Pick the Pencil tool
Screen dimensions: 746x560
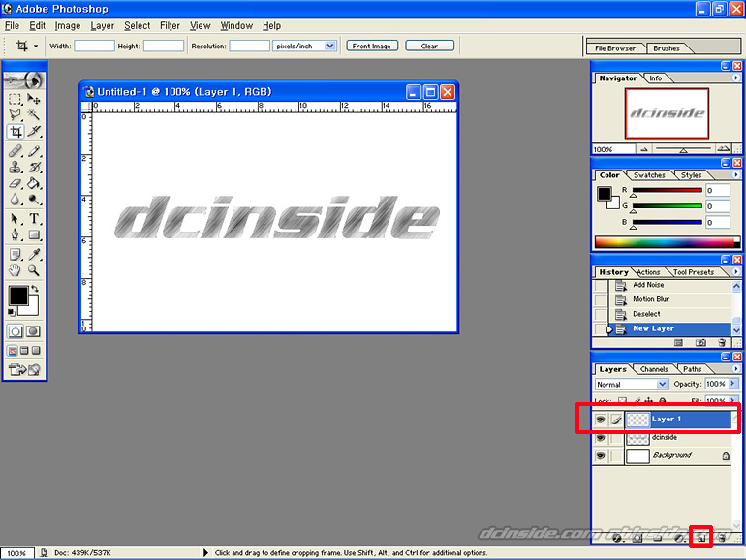point(33,151)
